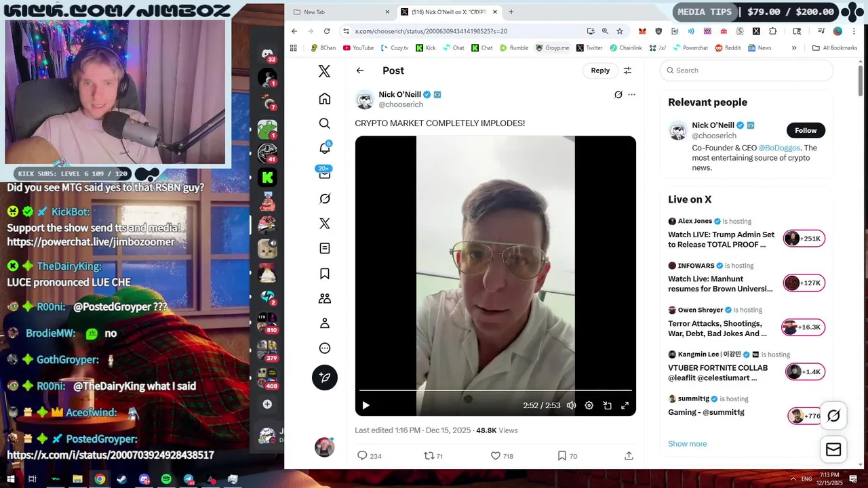
Task: Open floating Grok button at bottom right
Action: click(833, 415)
